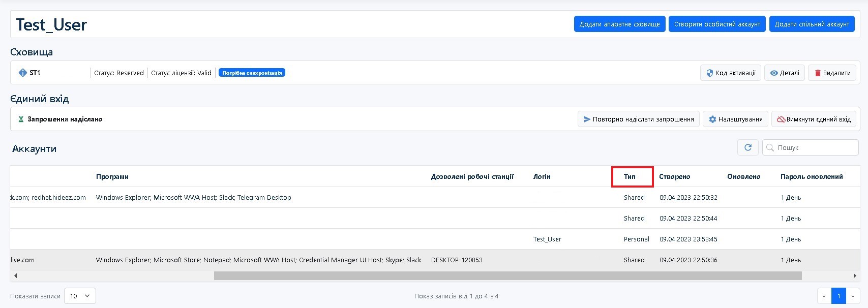Click Створити особистий аккаунт button

click(717, 24)
